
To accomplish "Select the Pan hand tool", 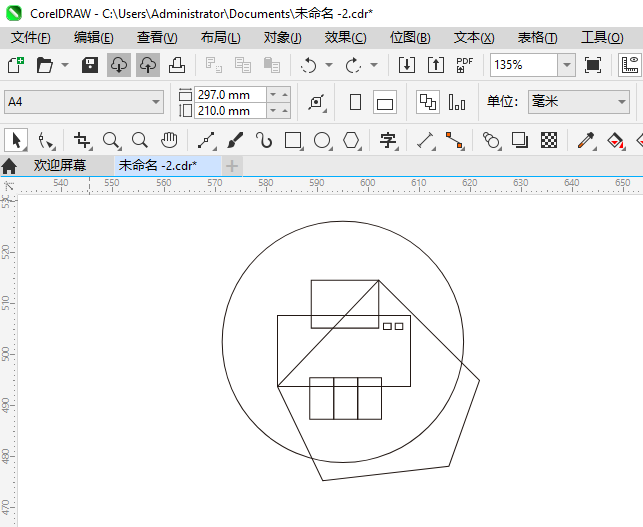I will coord(169,140).
